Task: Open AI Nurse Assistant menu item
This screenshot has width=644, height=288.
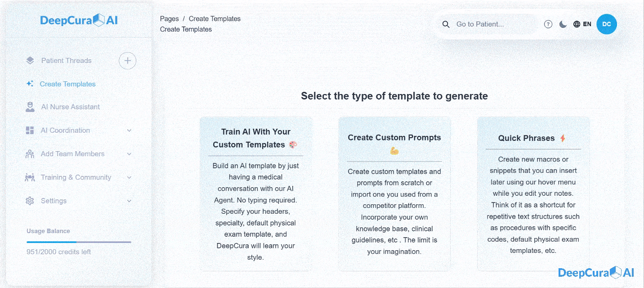Action: 70,107
